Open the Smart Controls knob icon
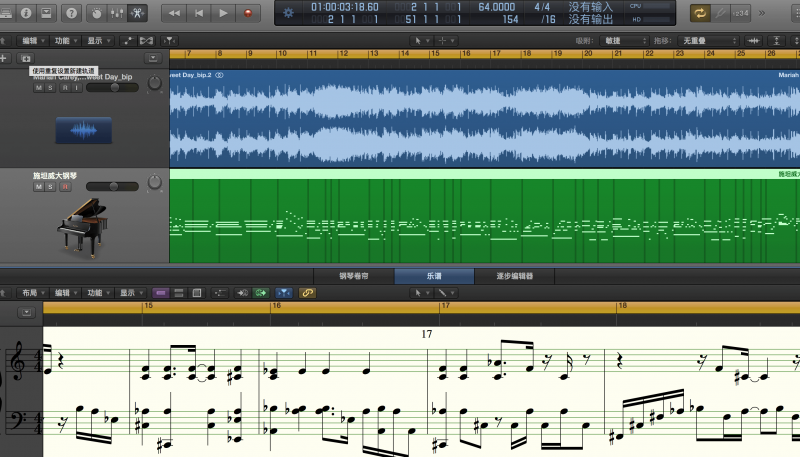This screenshot has width=800, height=457. pos(95,13)
